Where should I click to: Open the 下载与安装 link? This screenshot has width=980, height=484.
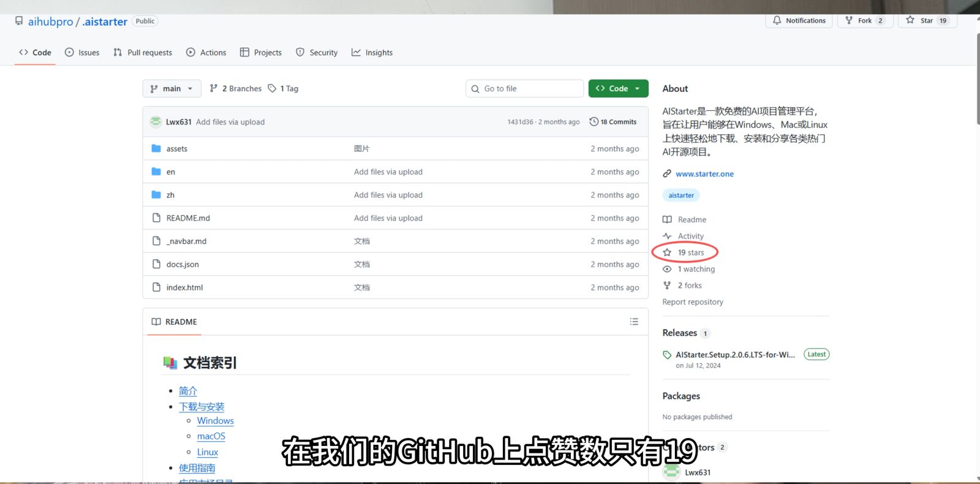coord(202,407)
